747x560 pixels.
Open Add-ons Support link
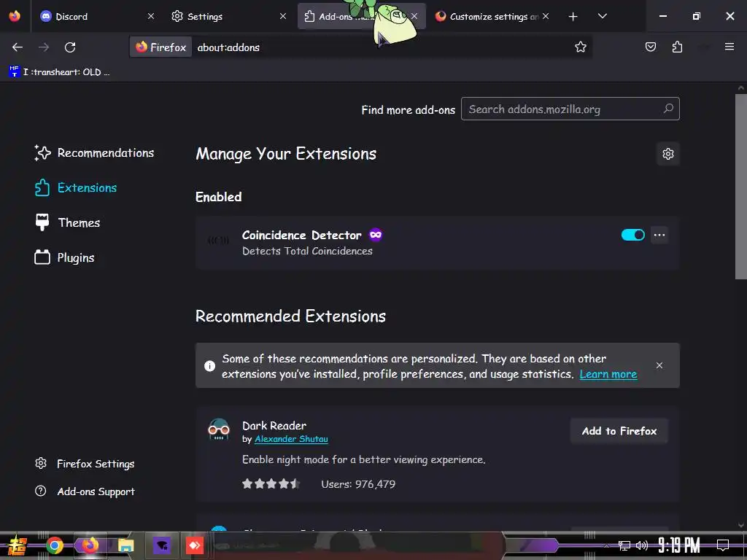click(85, 491)
